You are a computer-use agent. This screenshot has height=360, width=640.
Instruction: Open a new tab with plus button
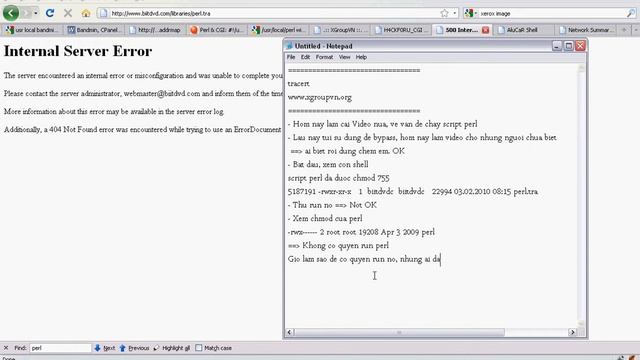pyautogui.click(x=624, y=30)
